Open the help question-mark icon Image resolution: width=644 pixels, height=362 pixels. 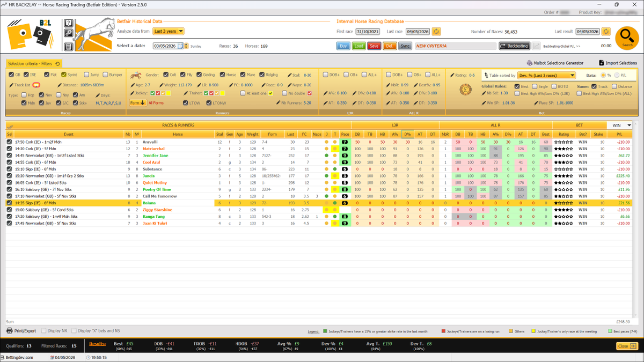click(68, 23)
